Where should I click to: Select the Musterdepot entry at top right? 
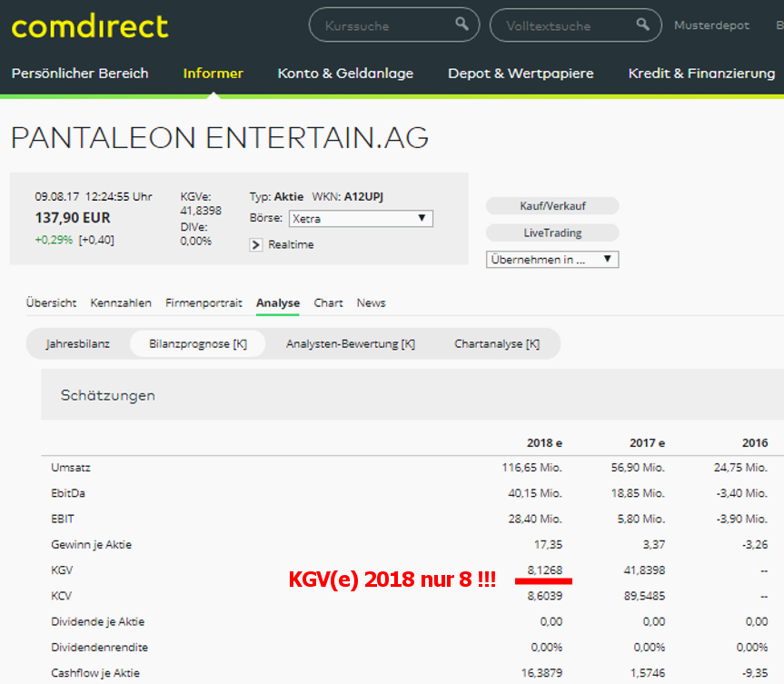[711, 25]
